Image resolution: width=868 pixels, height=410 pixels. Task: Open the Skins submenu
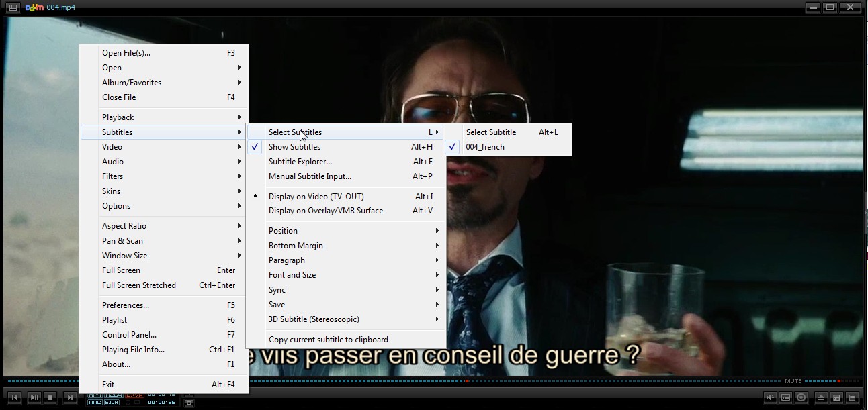[164, 191]
